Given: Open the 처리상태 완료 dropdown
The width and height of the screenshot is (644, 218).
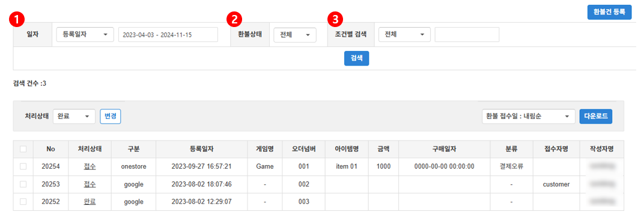Looking at the screenshot, I should [x=74, y=116].
